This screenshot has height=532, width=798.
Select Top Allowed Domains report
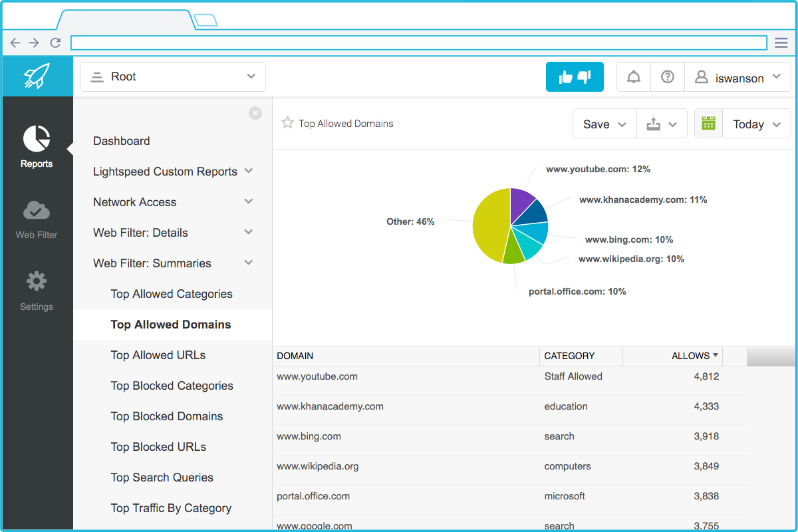[x=171, y=325]
